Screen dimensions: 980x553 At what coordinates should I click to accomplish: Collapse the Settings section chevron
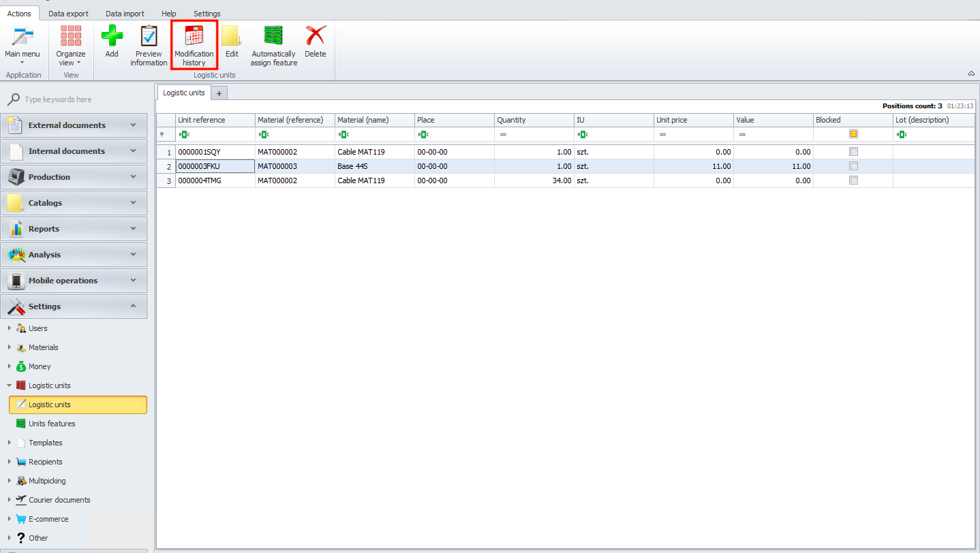(x=134, y=306)
